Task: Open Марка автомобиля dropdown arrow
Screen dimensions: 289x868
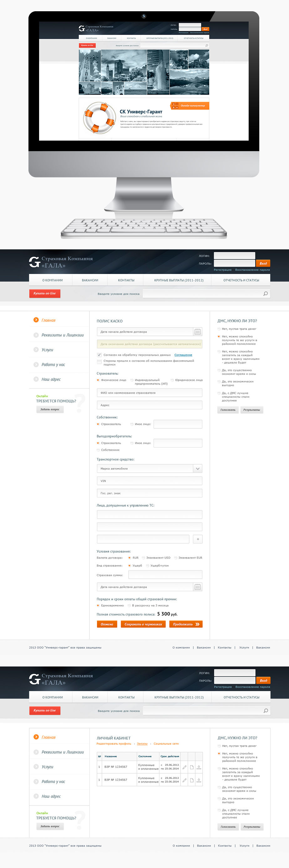Action: coord(198,469)
